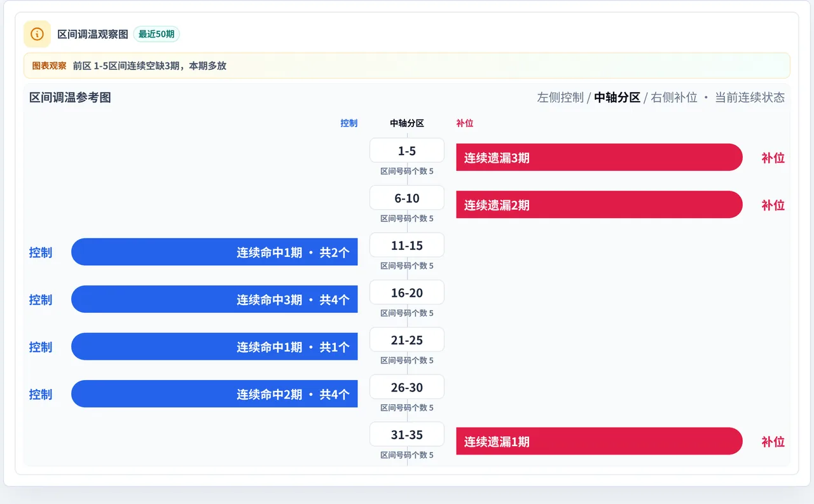Click the red 补位 column header
This screenshot has width=814, height=504.
(465, 123)
